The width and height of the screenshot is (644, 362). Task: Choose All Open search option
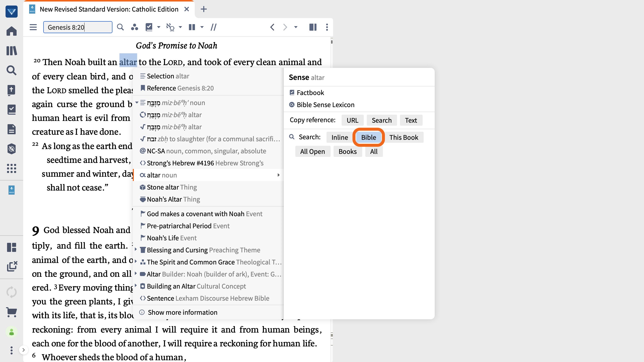point(312,152)
